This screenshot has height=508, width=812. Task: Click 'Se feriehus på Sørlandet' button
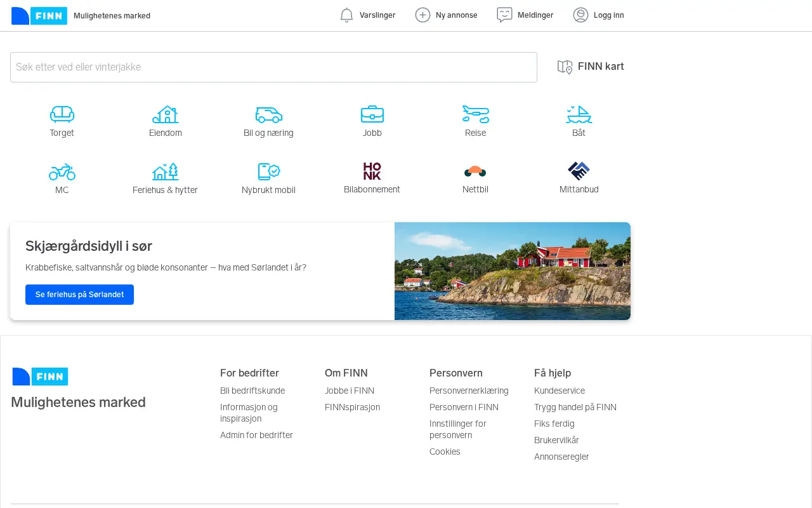point(79,295)
